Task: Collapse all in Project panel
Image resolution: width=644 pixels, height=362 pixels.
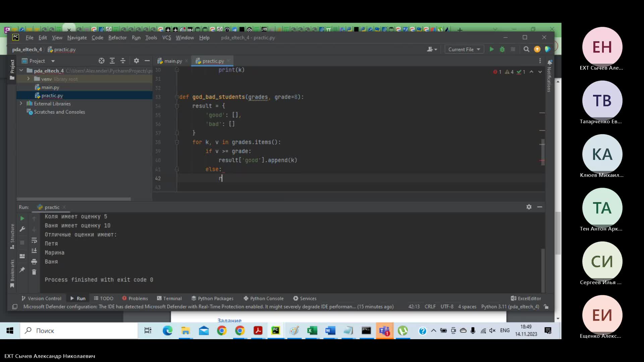Action: 123,61
